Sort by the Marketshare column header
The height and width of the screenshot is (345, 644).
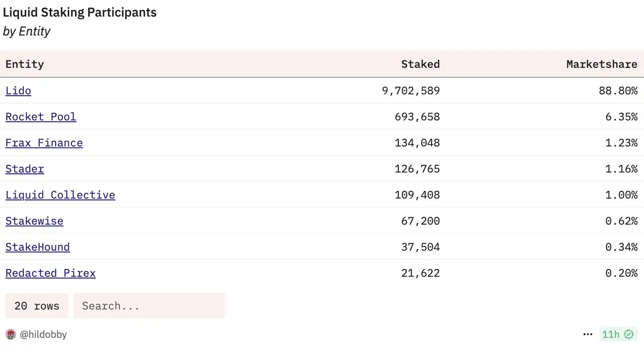coord(602,64)
